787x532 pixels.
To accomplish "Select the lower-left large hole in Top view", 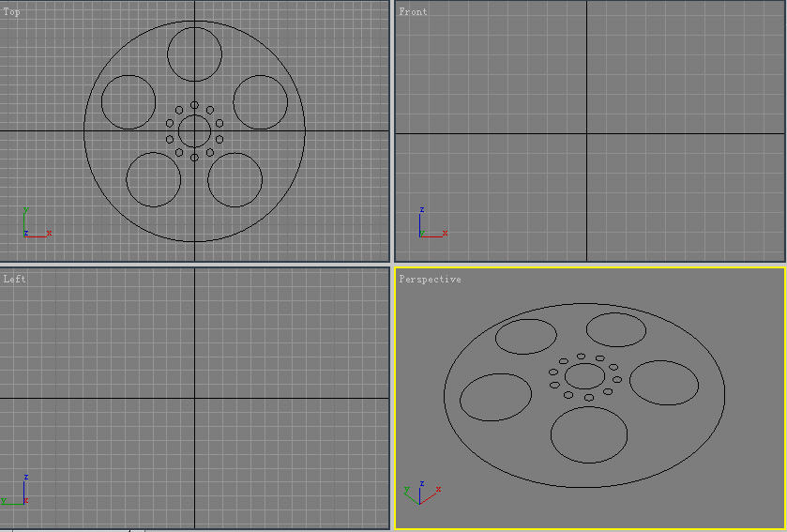I will click(x=153, y=178).
